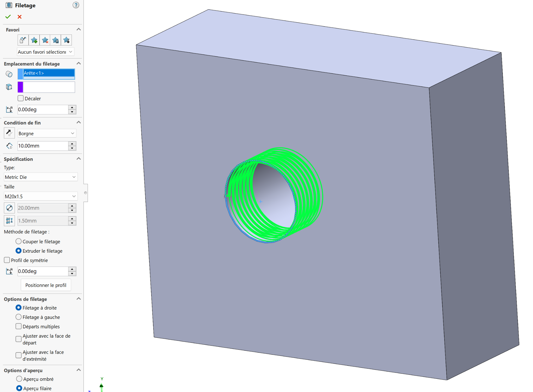Image resolution: width=533 pixels, height=392 pixels.
Task: Select Couper le filetage radio button
Action: [x=18, y=241]
